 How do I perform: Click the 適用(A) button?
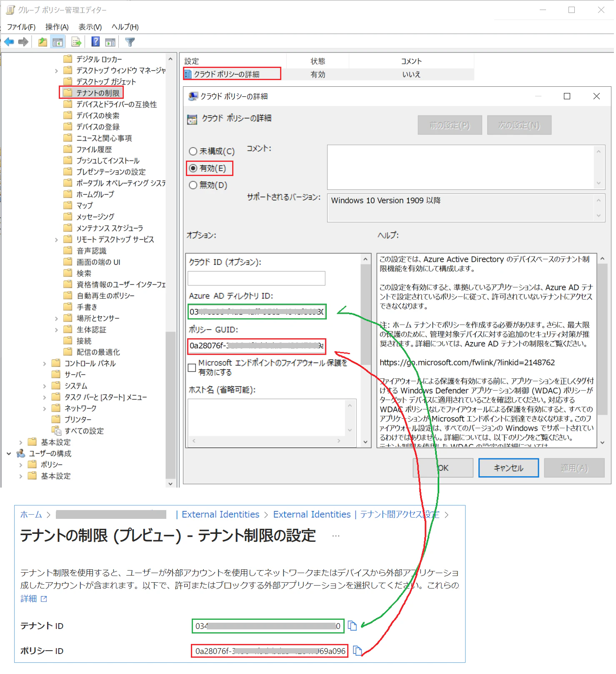(574, 468)
